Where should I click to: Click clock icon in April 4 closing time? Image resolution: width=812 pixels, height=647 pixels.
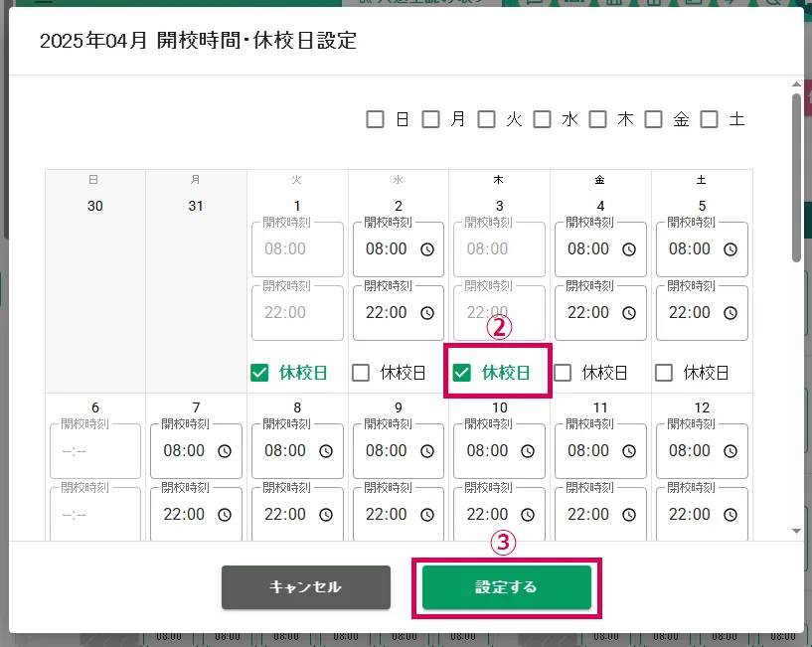pos(629,313)
